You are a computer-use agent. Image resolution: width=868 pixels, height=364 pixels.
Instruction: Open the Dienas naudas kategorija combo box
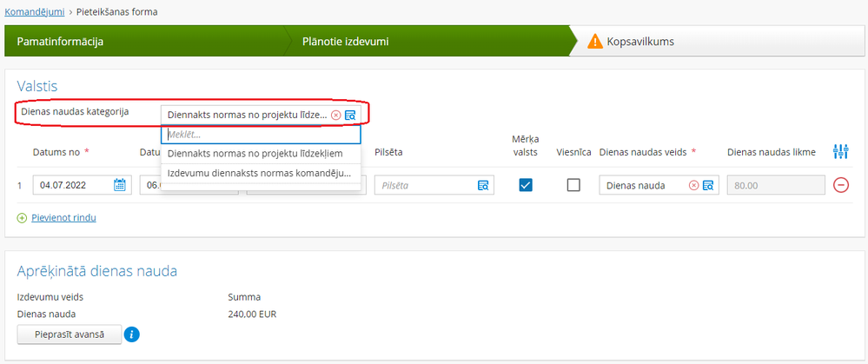coord(261,115)
